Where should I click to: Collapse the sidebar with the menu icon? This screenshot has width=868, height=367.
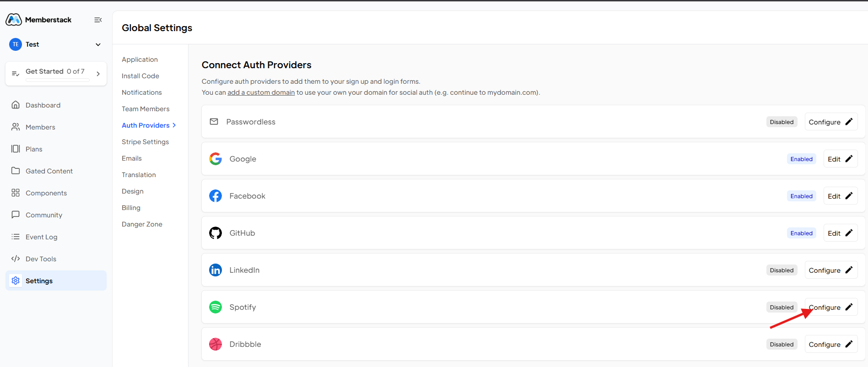pos(98,20)
